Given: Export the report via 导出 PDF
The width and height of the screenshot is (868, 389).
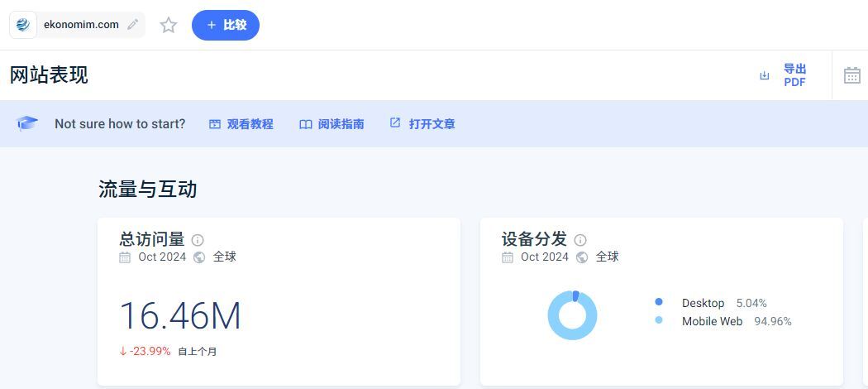Looking at the screenshot, I should (794, 75).
